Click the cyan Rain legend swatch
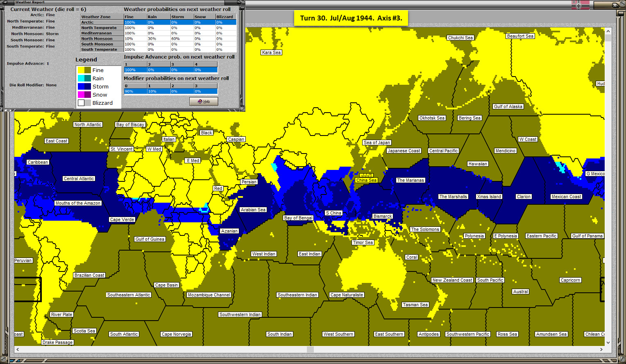 [81, 78]
